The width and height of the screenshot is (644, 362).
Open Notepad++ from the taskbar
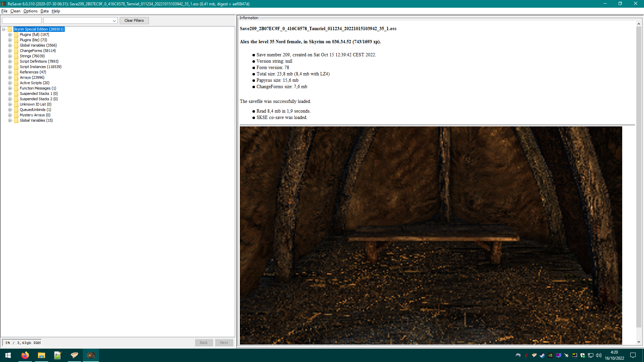point(58,355)
